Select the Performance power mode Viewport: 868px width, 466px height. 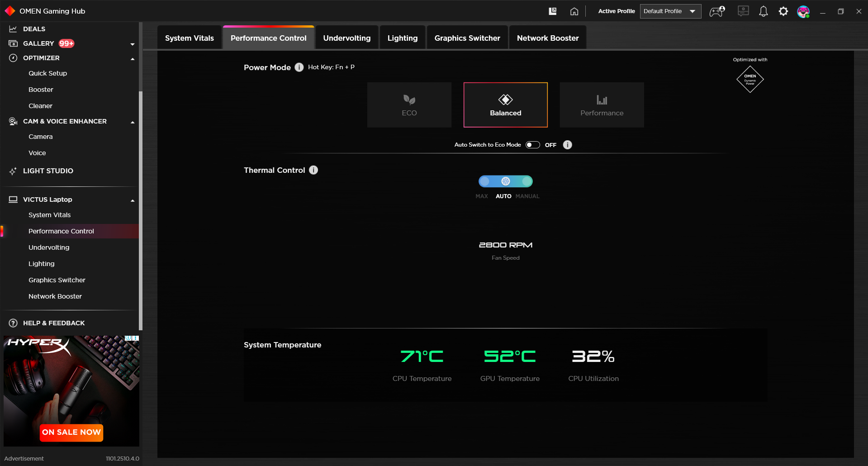pyautogui.click(x=602, y=105)
